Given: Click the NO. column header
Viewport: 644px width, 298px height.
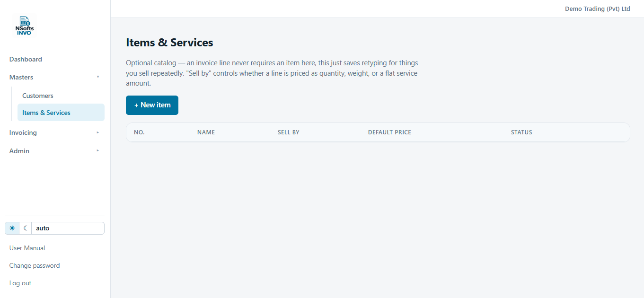Looking at the screenshot, I should pyautogui.click(x=139, y=132).
